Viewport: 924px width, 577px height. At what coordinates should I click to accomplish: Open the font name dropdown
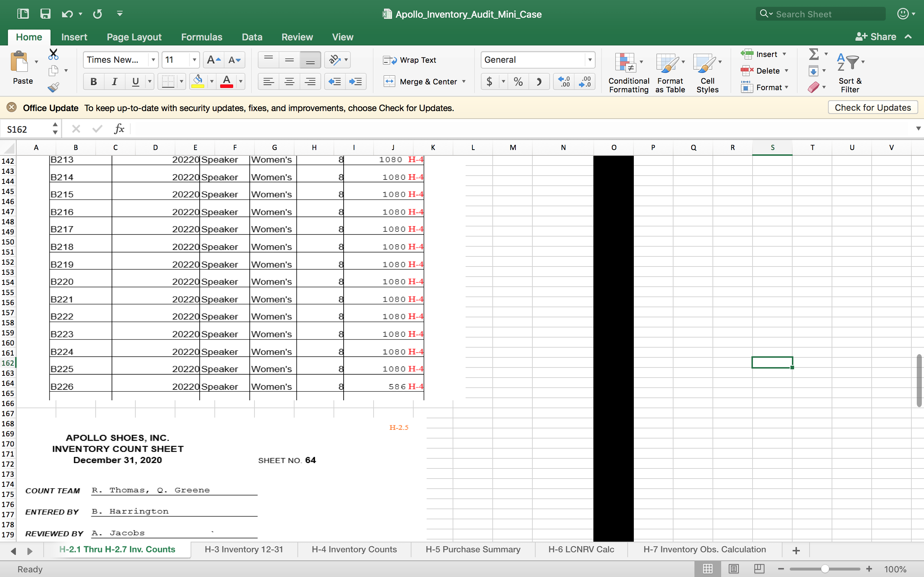tap(153, 60)
